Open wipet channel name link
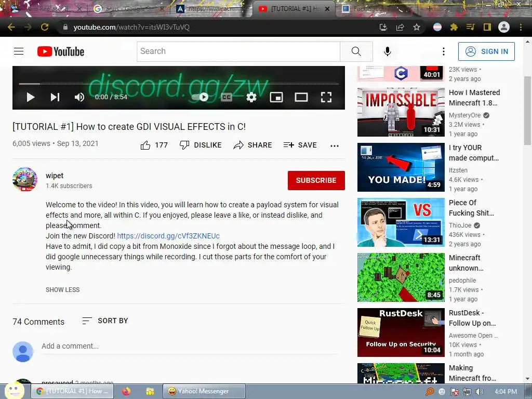This screenshot has height=399, width=532. (x=55, y=176)
